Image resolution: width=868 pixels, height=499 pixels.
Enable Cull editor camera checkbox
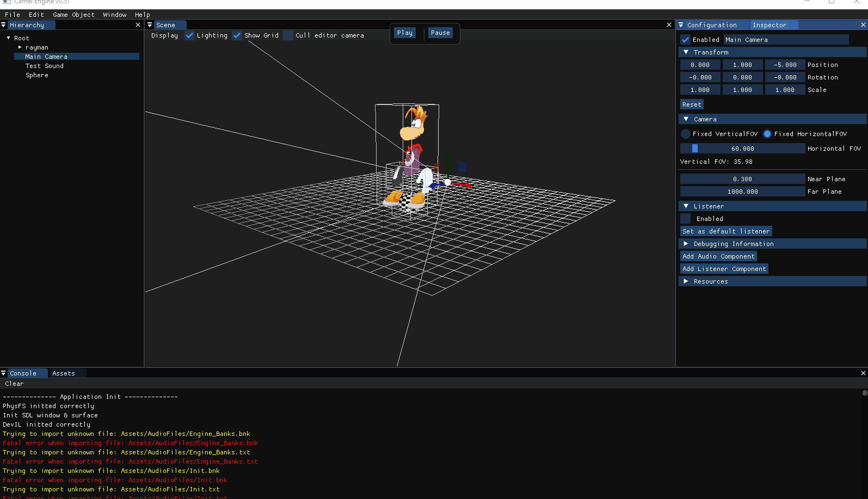click(288, 35)
